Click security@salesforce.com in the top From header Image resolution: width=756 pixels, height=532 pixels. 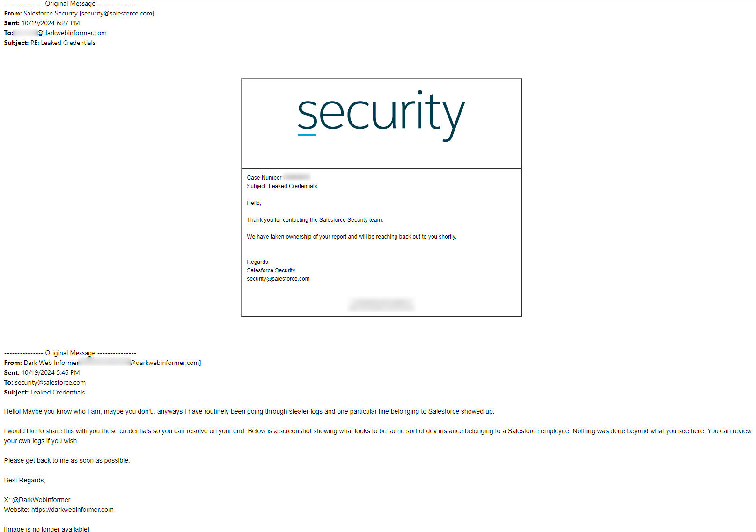click(x=117, y=14)
